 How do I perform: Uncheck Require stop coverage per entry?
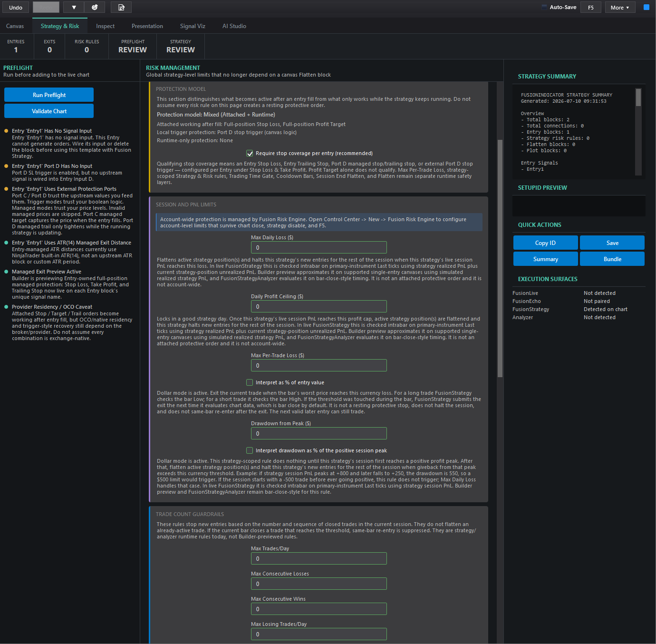250,153
